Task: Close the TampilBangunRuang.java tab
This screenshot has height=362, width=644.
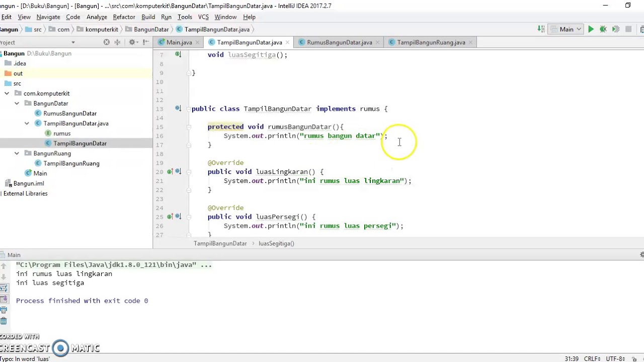Action: point(469,42)
